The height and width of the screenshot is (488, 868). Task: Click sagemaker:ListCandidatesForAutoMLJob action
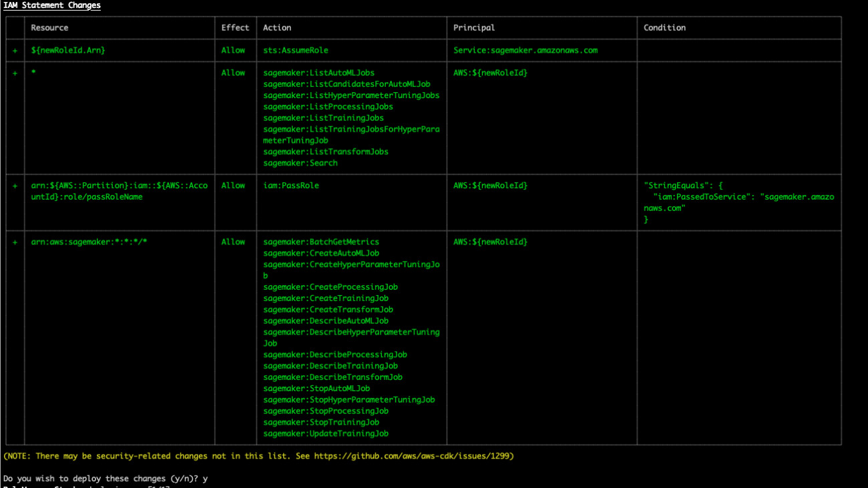click(347, 84)
